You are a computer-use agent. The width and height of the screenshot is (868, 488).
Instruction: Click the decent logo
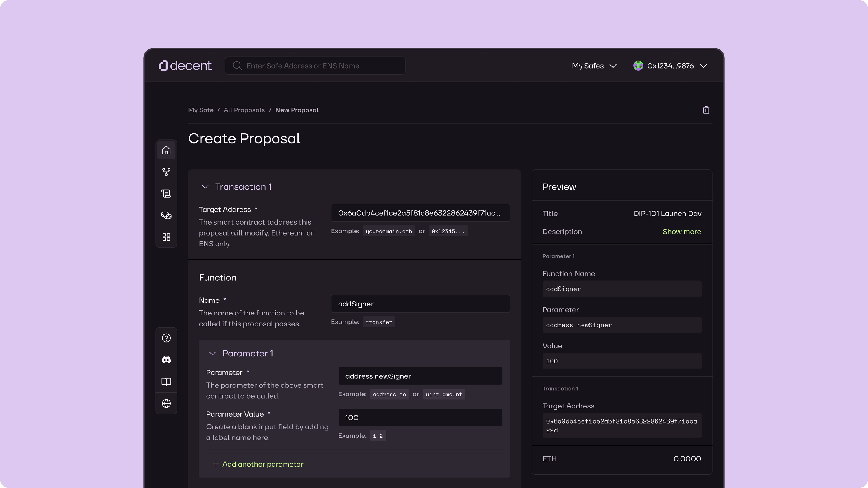pyautogui.click(x=185, y=66)
